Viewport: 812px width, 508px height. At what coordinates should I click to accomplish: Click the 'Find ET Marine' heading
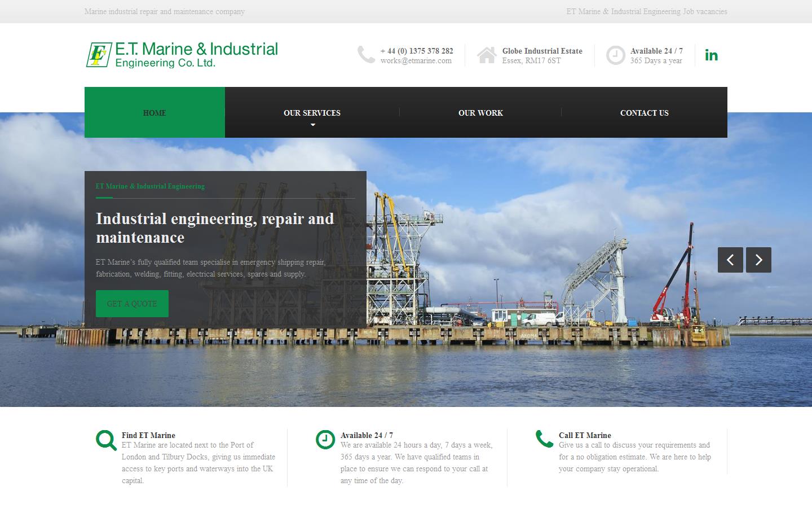148,435
